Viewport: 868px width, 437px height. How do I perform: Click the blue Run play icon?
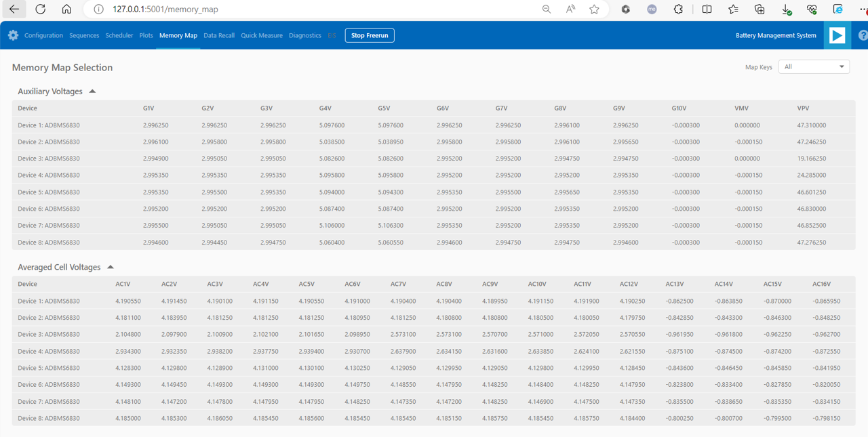tap(837, 35)
